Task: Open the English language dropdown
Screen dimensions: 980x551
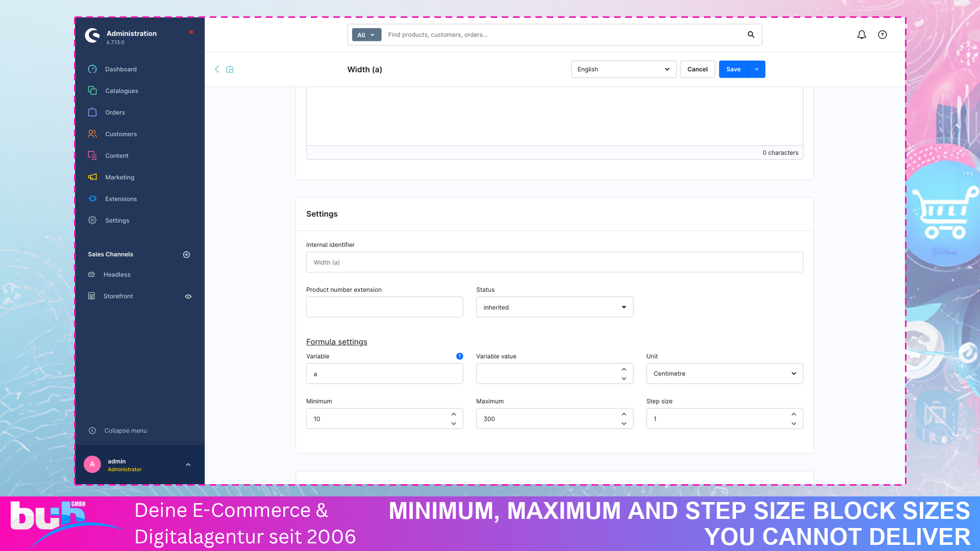Action: coord(624,69)
